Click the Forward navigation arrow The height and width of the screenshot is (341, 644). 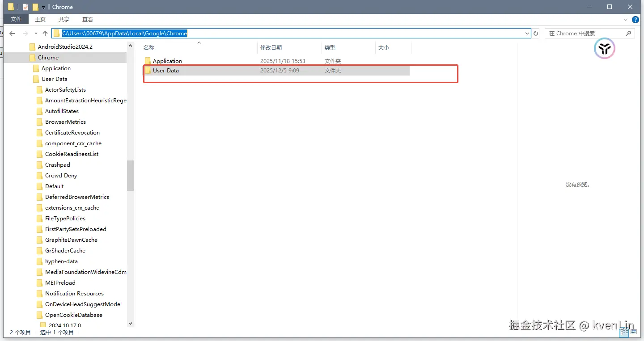click(25, 34)
